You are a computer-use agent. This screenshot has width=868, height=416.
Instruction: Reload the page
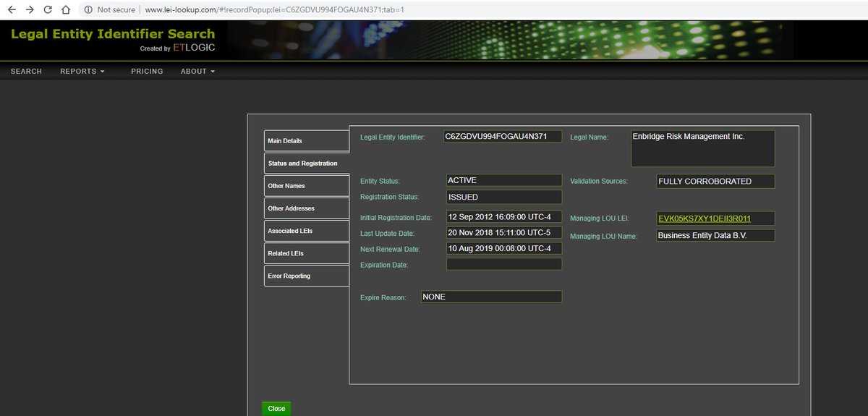point(48,10)
